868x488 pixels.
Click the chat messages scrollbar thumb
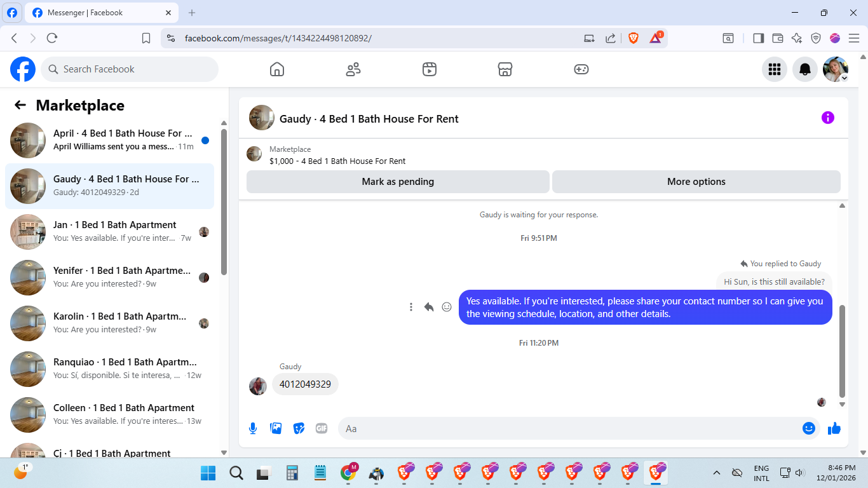tap(843, 351)
